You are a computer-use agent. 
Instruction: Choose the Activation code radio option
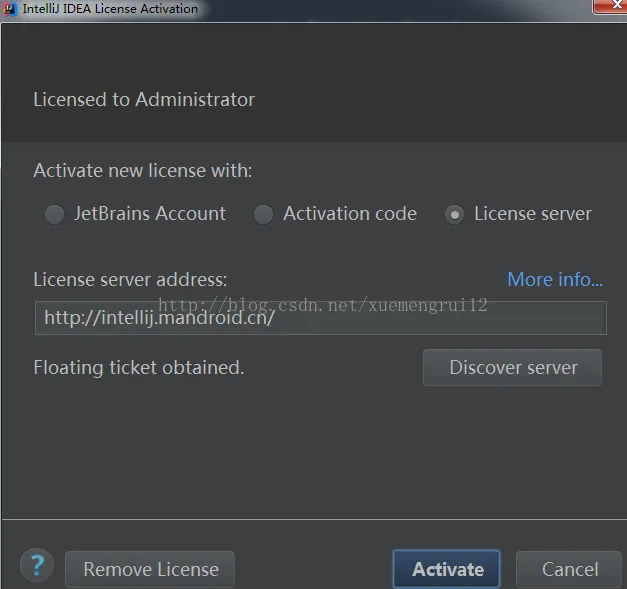tap(263, 214)
